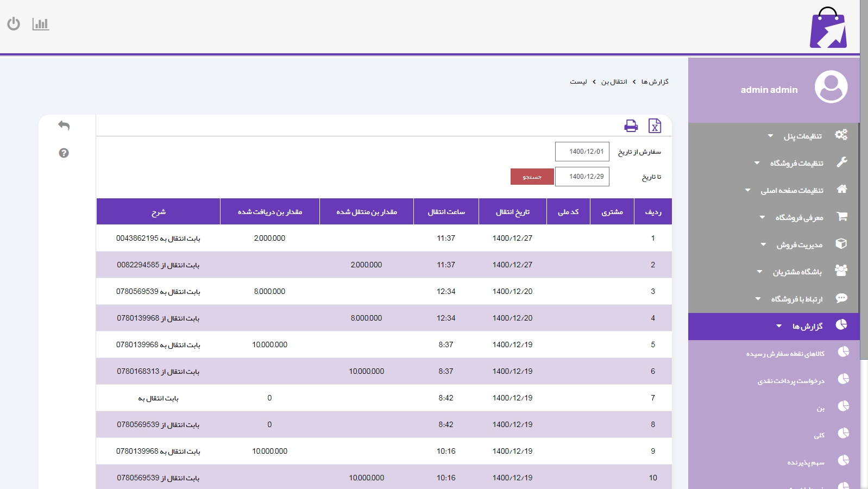Expand the باشگاه مشتریان menu
Screen dimensions: 868x489
tap(796, 272)
